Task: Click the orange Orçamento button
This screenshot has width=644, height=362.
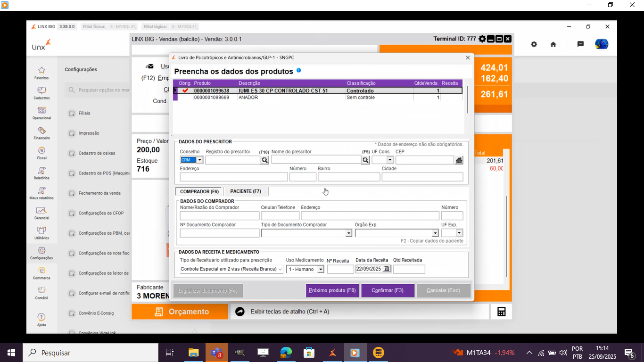Action: tap(180, 312)
